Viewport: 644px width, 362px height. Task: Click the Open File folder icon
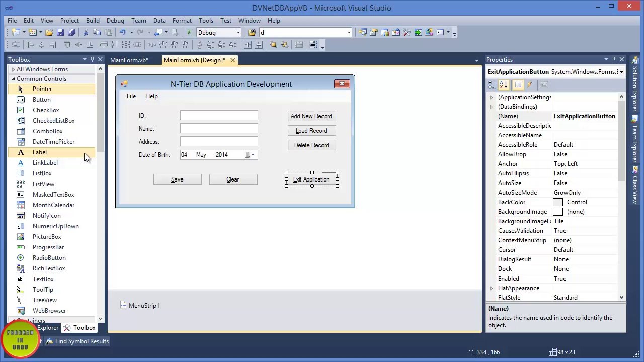point(49,33)
